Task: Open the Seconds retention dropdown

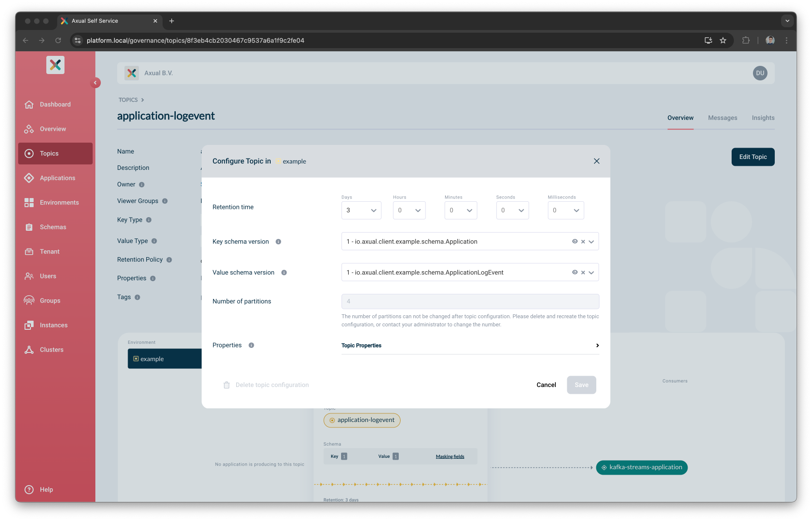Action: (512, 210)
